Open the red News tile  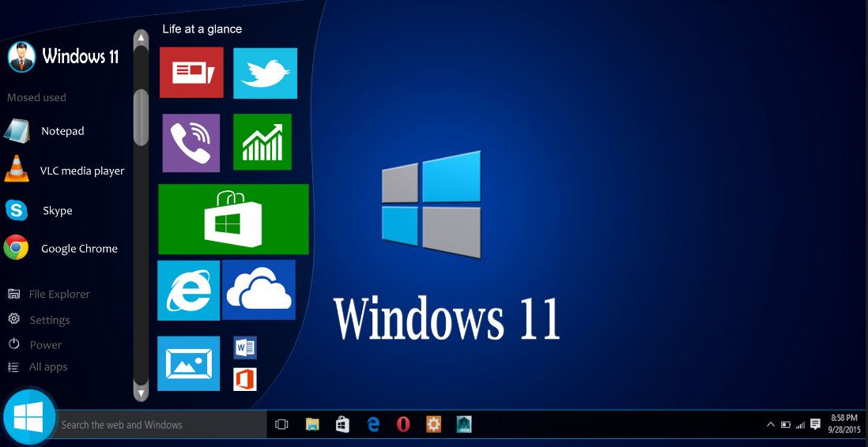click(191, 73)
